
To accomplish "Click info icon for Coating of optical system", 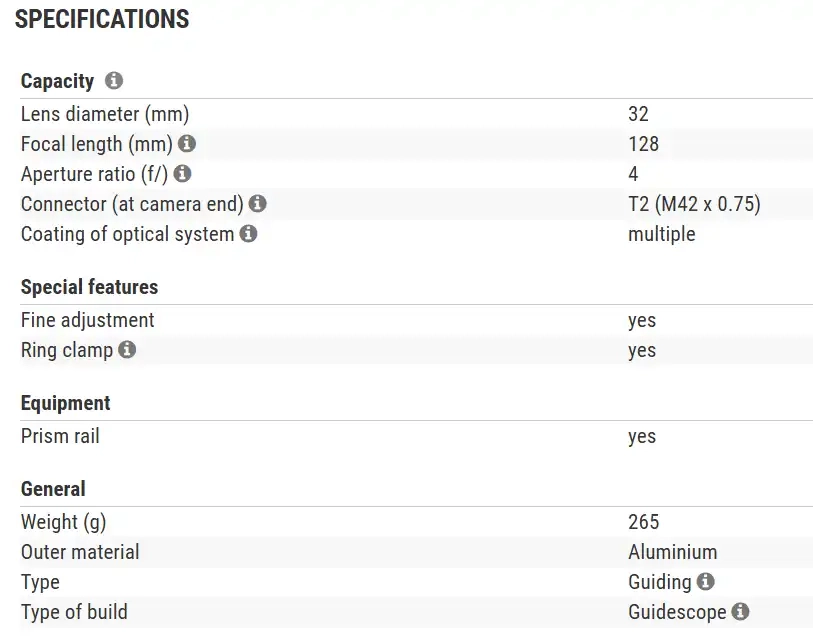I will [x=248, y=234].
